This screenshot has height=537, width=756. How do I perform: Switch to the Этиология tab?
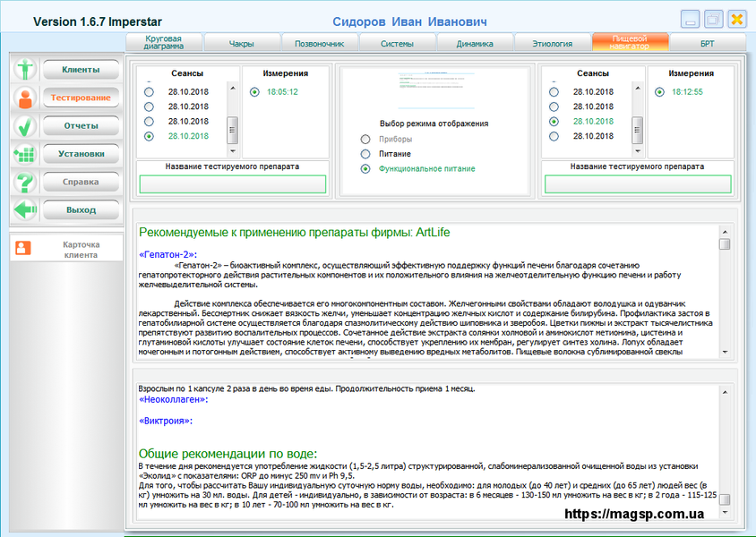coord(552,42)
